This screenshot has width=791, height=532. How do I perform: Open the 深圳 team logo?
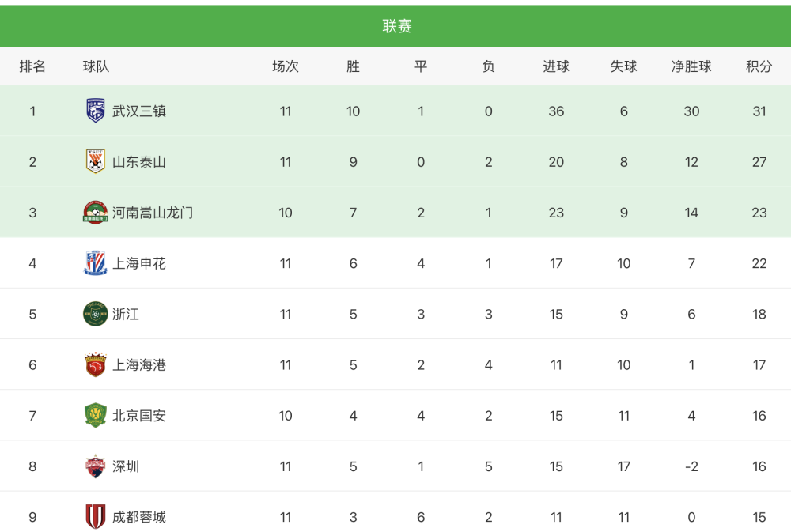click(96, 466)
